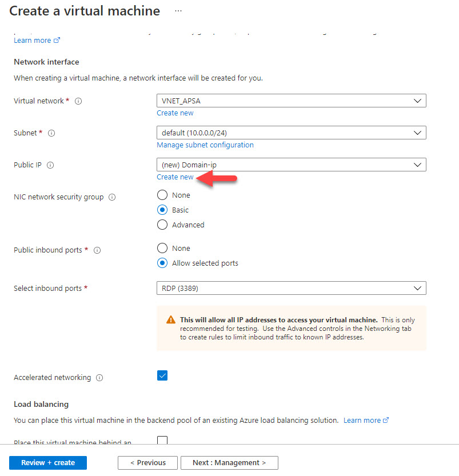Uncheck the Accelerated networking checkbox

(x=162, y=375)
